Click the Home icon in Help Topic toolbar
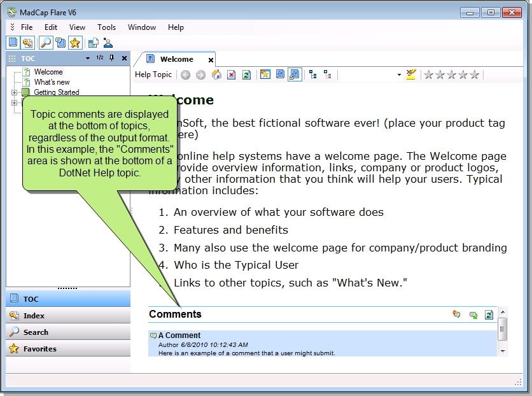 click(x=216, y=74)
